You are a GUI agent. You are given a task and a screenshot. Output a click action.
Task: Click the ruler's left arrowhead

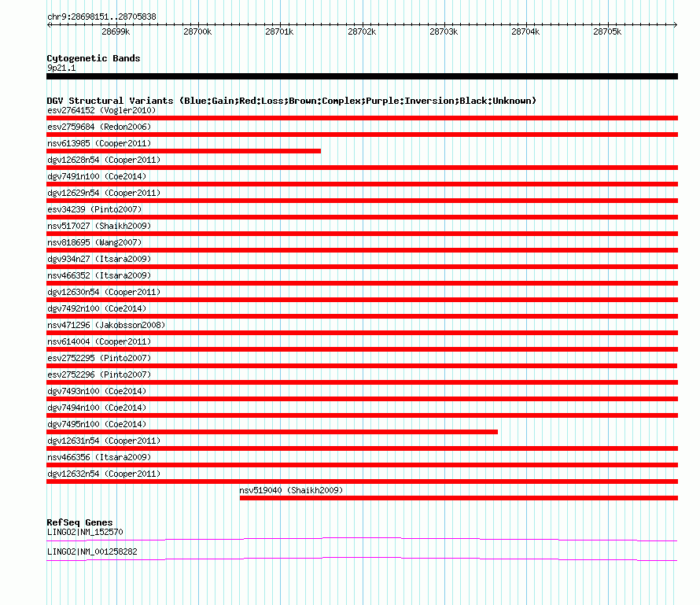[x=49, y=25]
